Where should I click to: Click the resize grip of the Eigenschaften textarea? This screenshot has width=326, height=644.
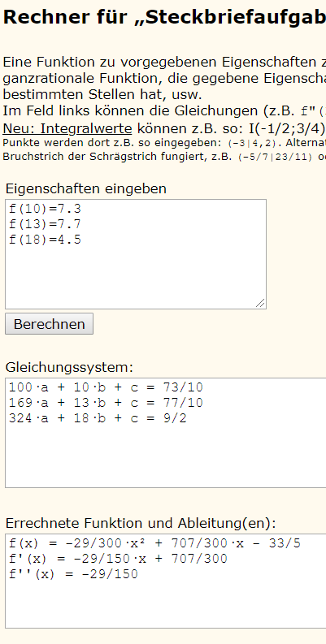tap(260, 303)
